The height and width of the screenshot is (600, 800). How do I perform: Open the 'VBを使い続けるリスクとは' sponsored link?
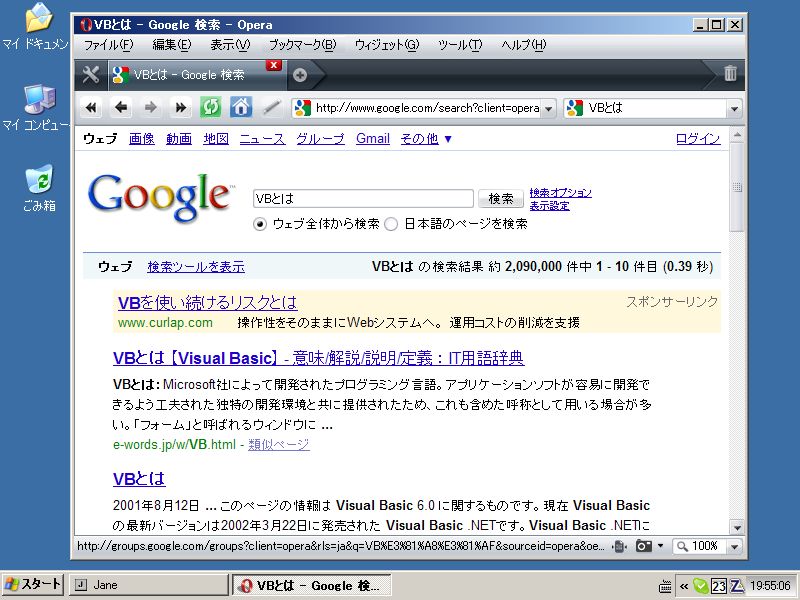click(207, 302)
